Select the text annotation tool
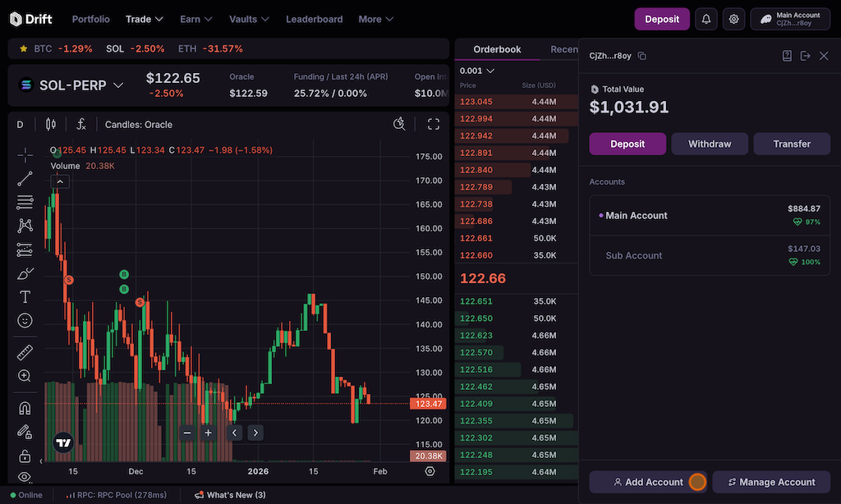This screenshot has height=504, width=841. pos(25,296)
